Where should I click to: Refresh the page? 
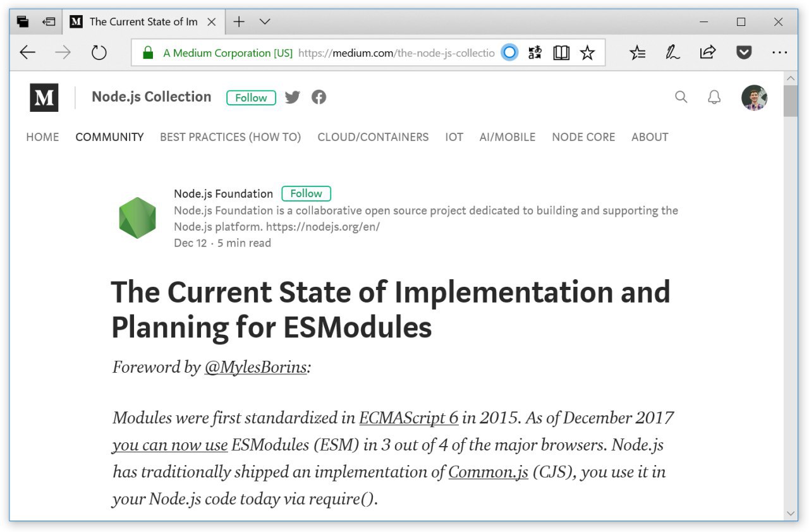99,52
